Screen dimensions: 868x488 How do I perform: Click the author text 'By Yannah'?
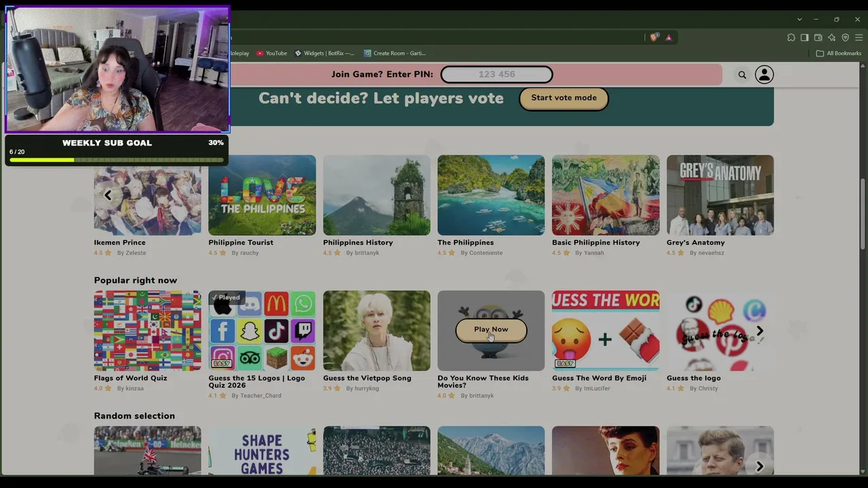(x=590, y=253)
